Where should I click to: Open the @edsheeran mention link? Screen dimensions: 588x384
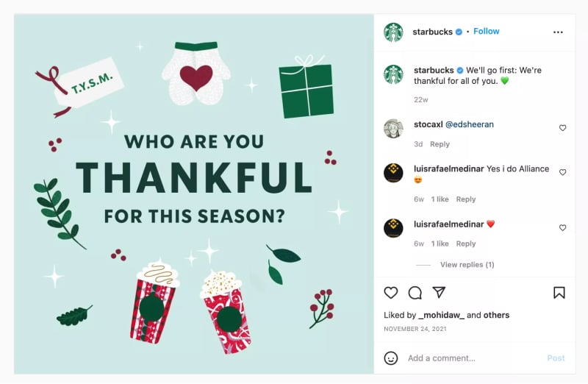tap(470, 124)
